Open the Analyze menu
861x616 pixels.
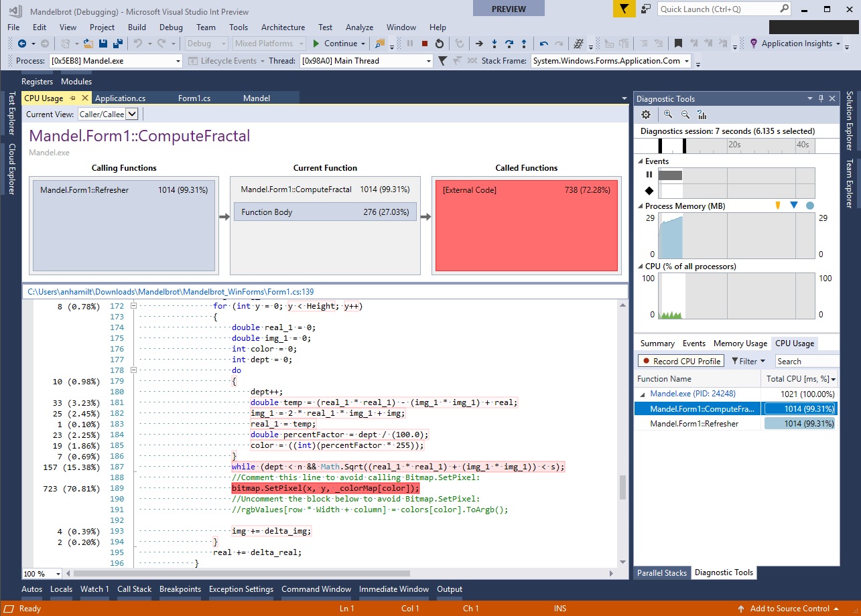coord(359,27)
